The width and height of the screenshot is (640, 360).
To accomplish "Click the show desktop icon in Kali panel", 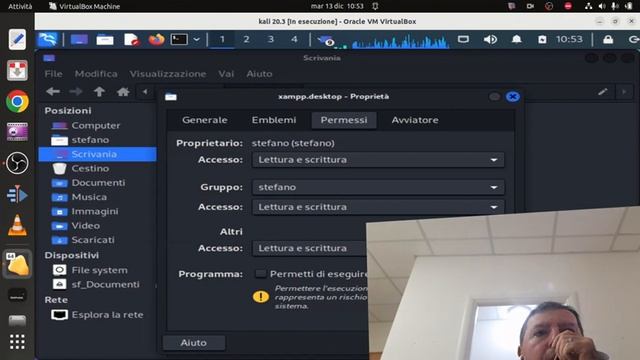I will point(79,40).
